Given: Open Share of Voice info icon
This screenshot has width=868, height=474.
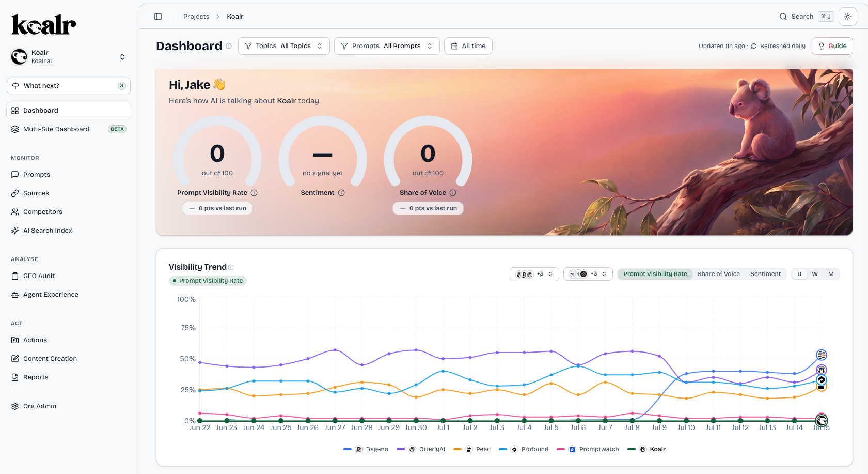Looking at the screenshot, I should pyautogui.click(x=453, y=193).
